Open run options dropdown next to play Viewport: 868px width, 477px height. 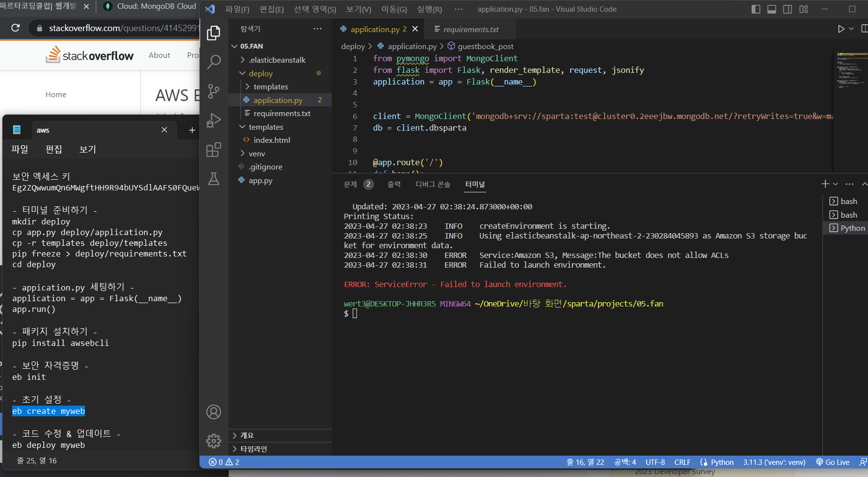coord(851,29)
